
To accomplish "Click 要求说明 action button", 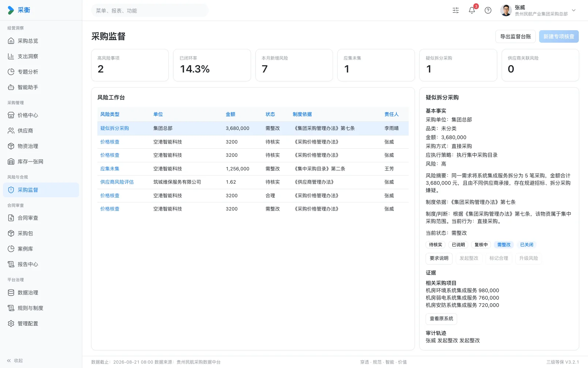I will click(439, 258).
